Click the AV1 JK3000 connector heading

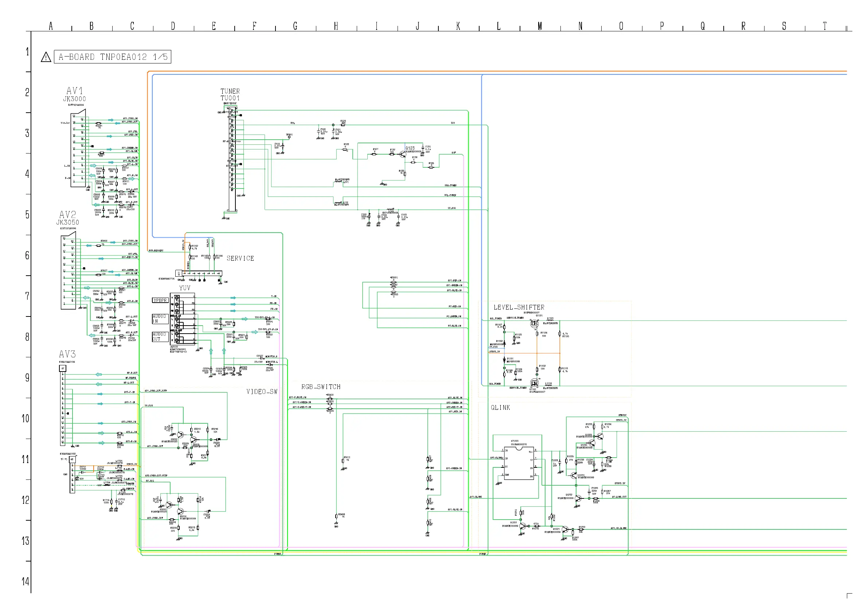[74, 94]
